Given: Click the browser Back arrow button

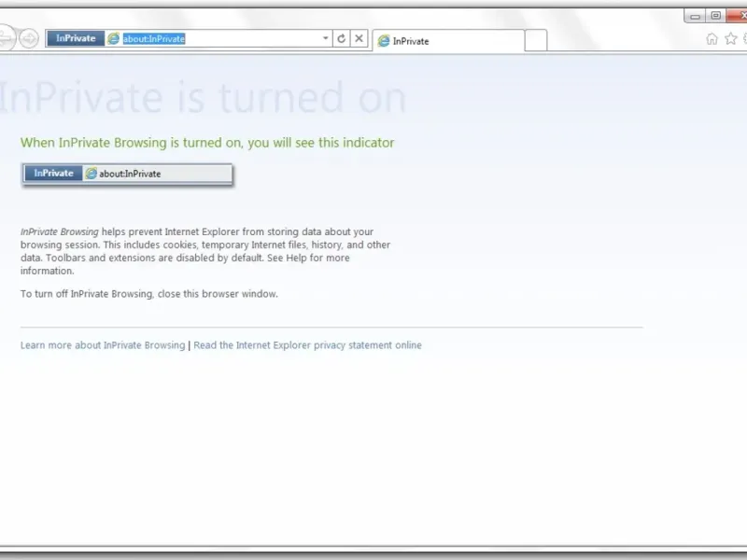Looking at the screenshot, I should click(x=7, y=37).
